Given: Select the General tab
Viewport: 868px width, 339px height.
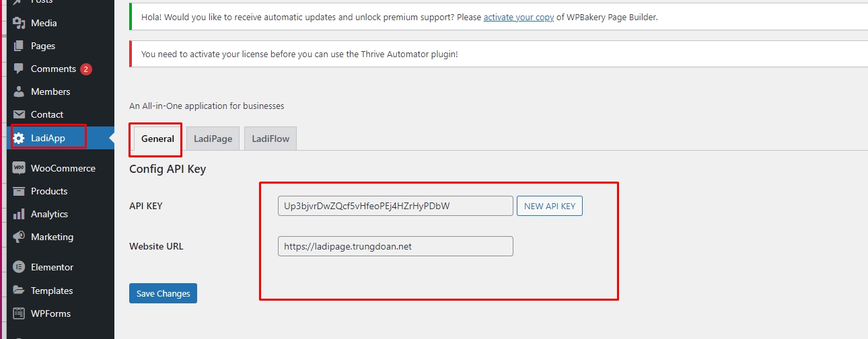Looking at the screenshot, I should (157, 139).
